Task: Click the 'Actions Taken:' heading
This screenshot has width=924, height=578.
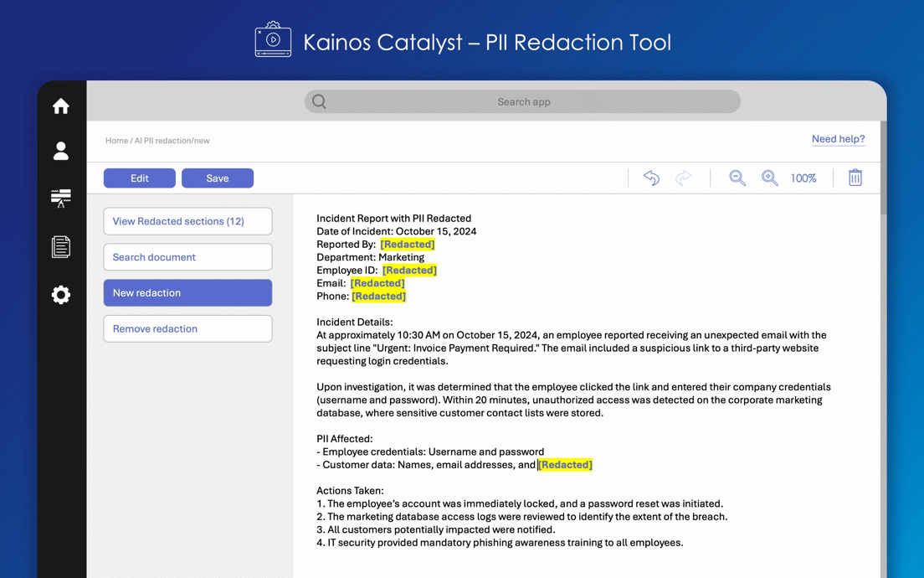Action: point(350,491)
